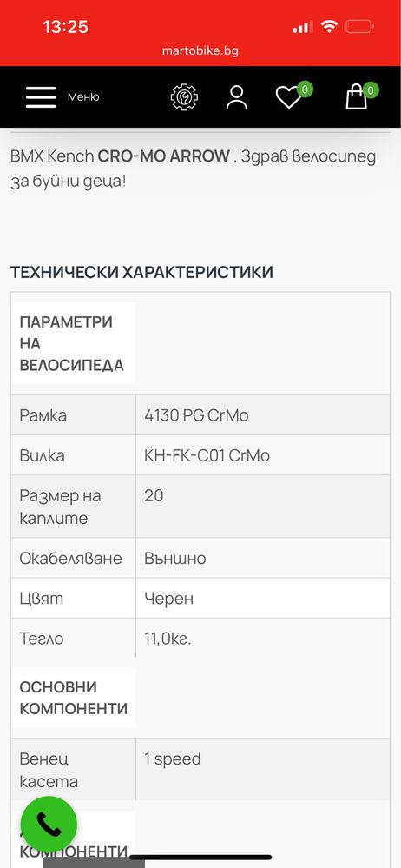
Task: Open the hamburger menu icon
Action: 41,97
